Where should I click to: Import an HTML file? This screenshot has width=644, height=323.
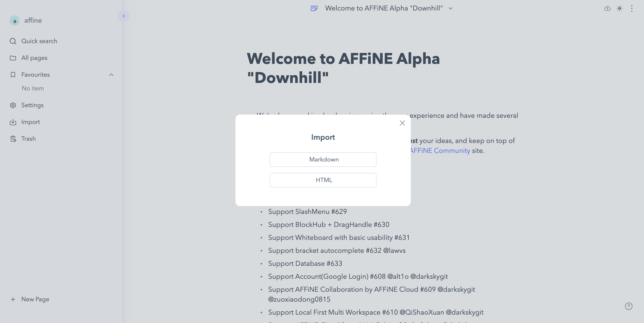point(323,180)
